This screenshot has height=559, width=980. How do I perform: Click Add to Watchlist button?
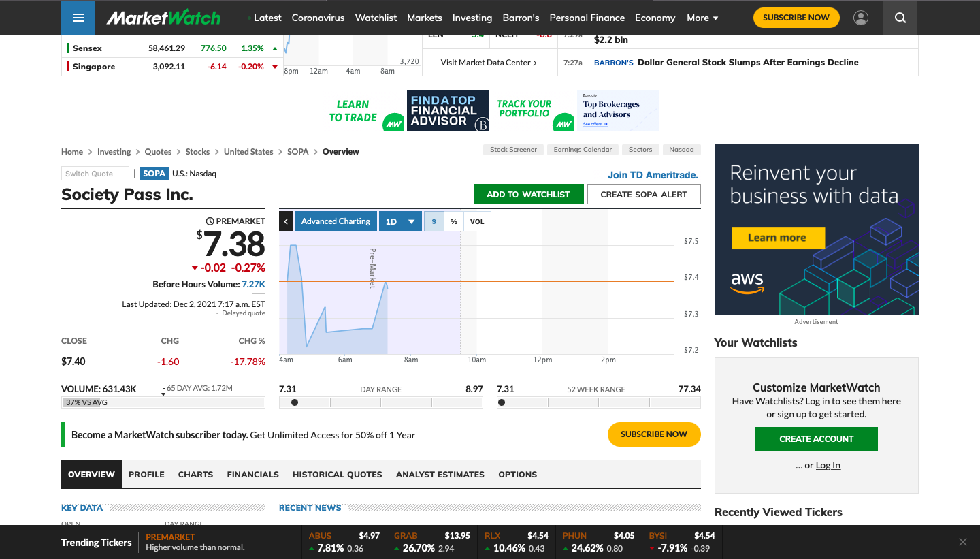pyautogui.click(x=528, y=194)
